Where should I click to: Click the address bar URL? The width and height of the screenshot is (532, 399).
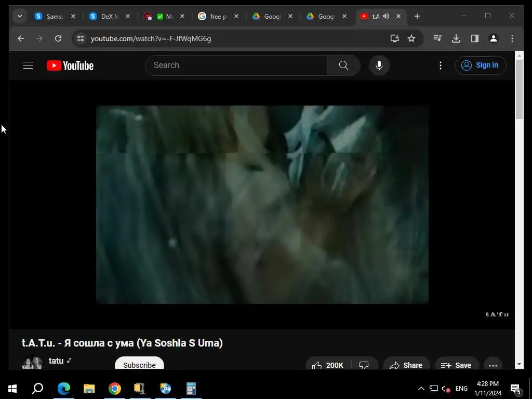point(151,38)
